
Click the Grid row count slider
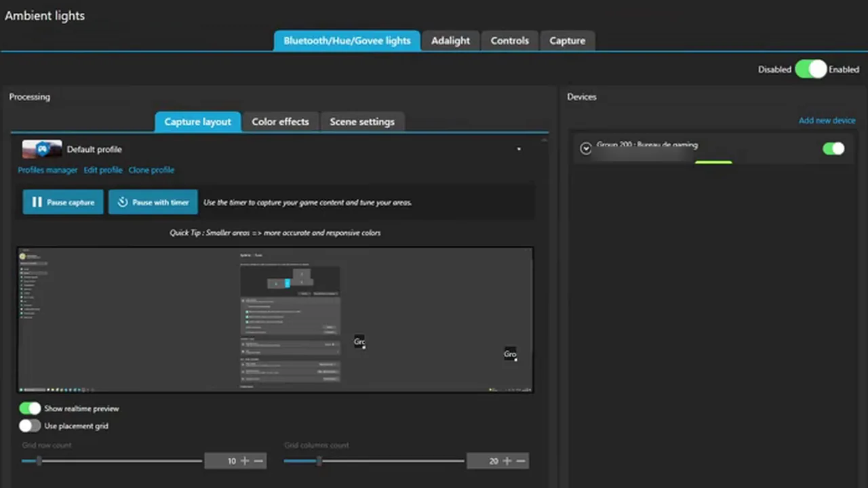pos(112,461)
